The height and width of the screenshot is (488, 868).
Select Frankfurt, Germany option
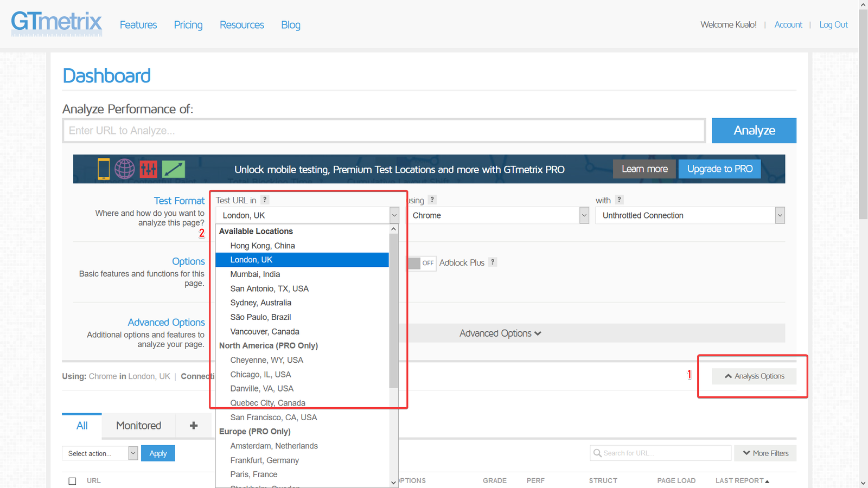pyautogui.click(x=302, y=460)
